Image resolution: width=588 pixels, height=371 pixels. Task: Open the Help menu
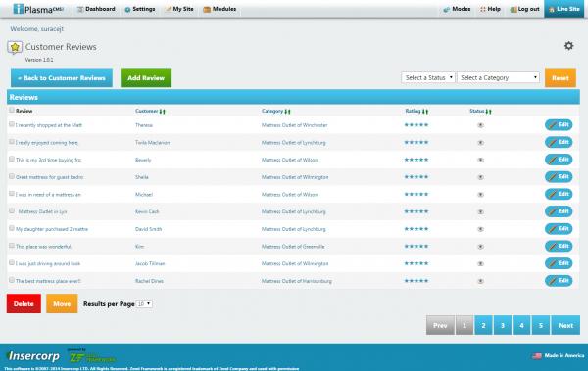[x=490, y=9]
